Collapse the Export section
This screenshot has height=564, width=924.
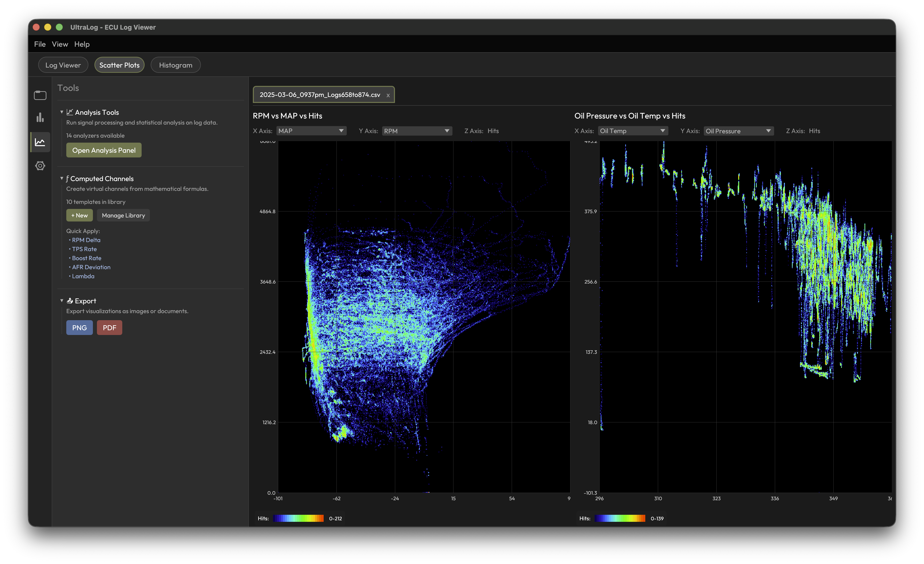point(62,300)
